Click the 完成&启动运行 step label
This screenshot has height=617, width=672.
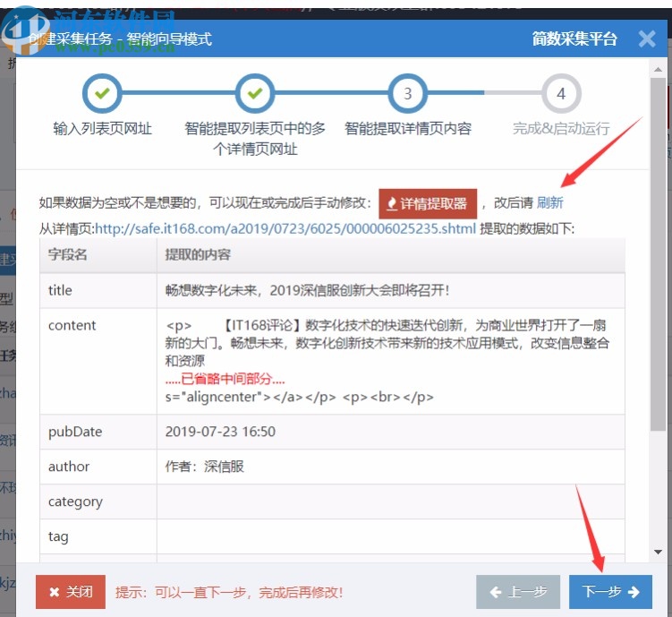561,128
